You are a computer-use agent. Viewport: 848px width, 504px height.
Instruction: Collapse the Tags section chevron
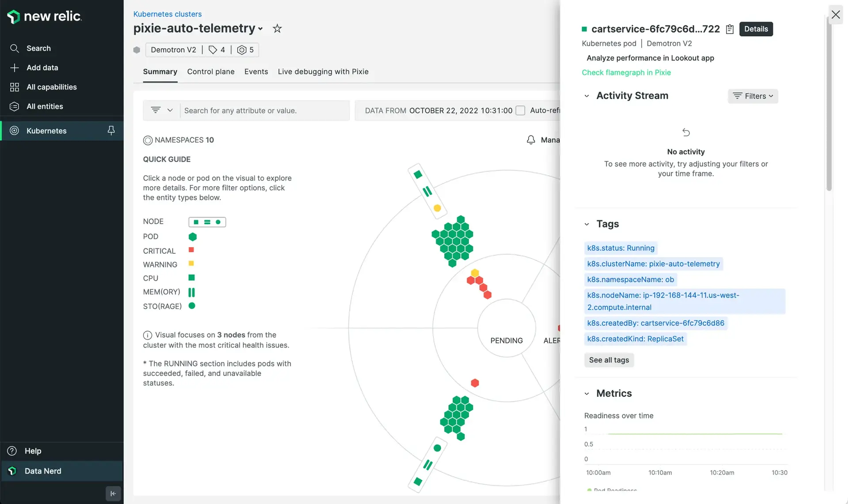pyautogui.click(x=587, y=224)
